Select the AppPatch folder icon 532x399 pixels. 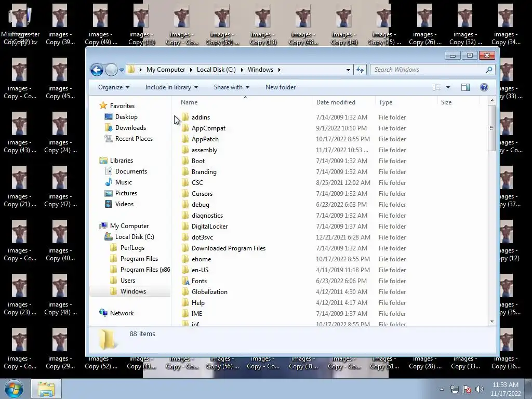[x=185, y=139]
